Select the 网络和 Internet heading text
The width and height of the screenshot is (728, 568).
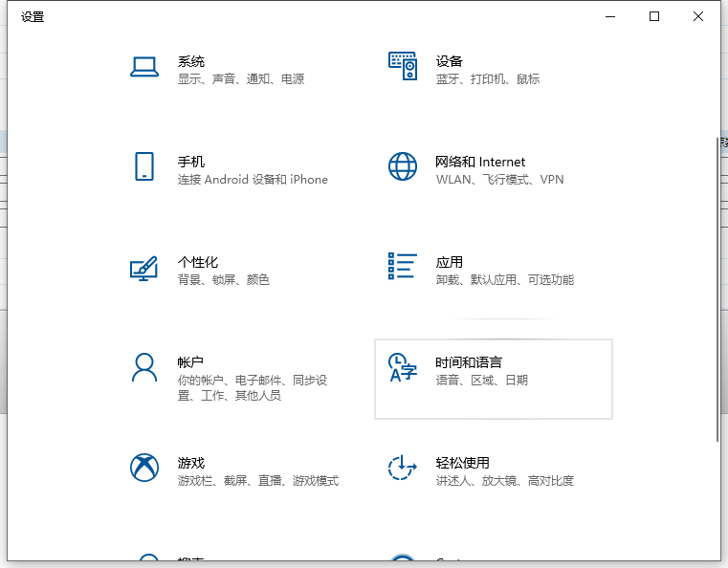tap(480, 162)
